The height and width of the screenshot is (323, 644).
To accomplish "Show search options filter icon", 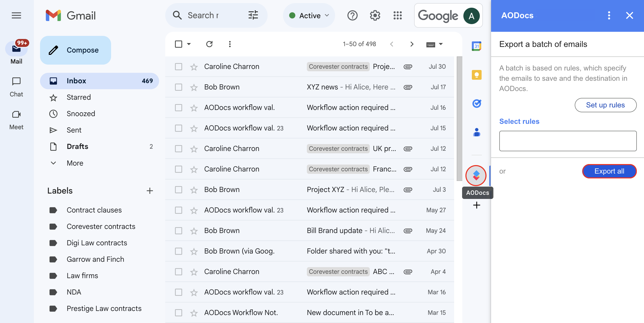I will coord(253,15).
